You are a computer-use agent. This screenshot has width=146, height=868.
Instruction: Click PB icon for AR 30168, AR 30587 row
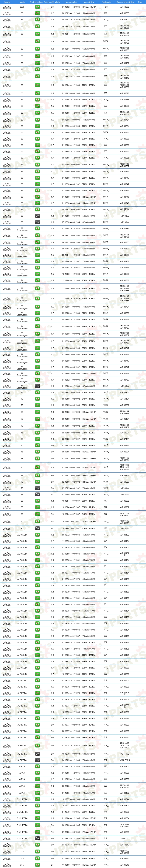tap(38, 34)
